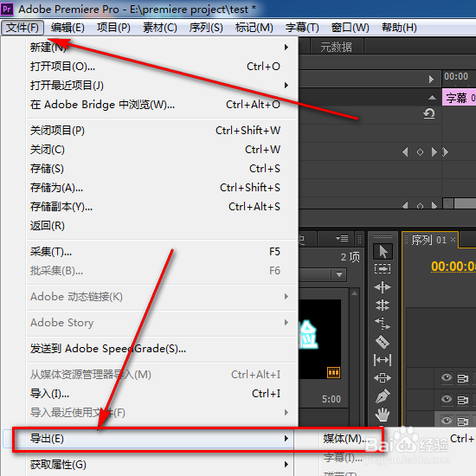Screen dimensions: 476x476
Task: Click the reset parameter curved-arrow icon
Action: coord(429,114)
